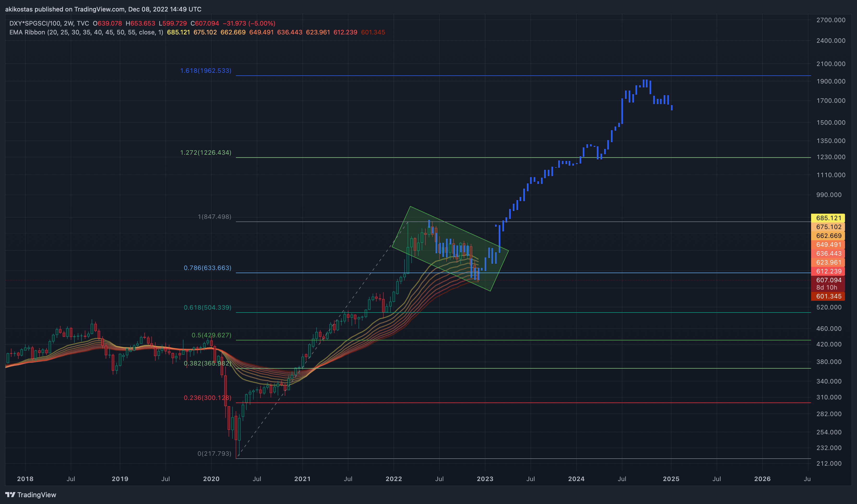Click the EMA value 612.239 in legend
857x504 pixels.
[345, 32]
